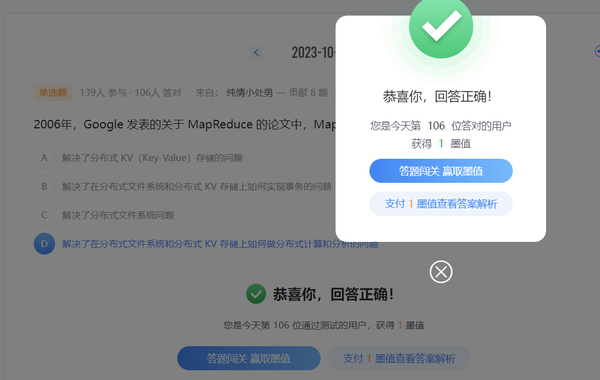Screen dimensions: 600x380
Task: Select option C radio circle
Action: click(44, 215)
